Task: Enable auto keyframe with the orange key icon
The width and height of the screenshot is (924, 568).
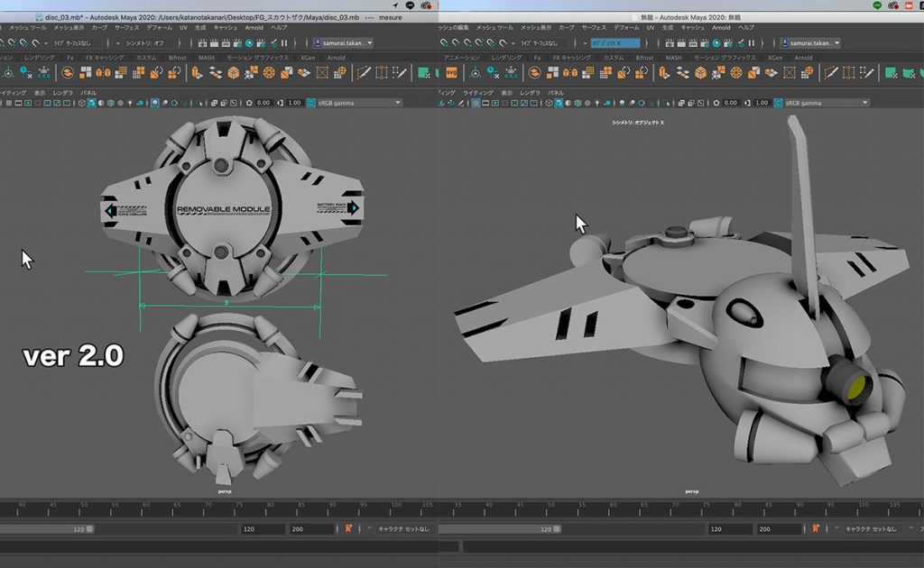Action: 348,528
